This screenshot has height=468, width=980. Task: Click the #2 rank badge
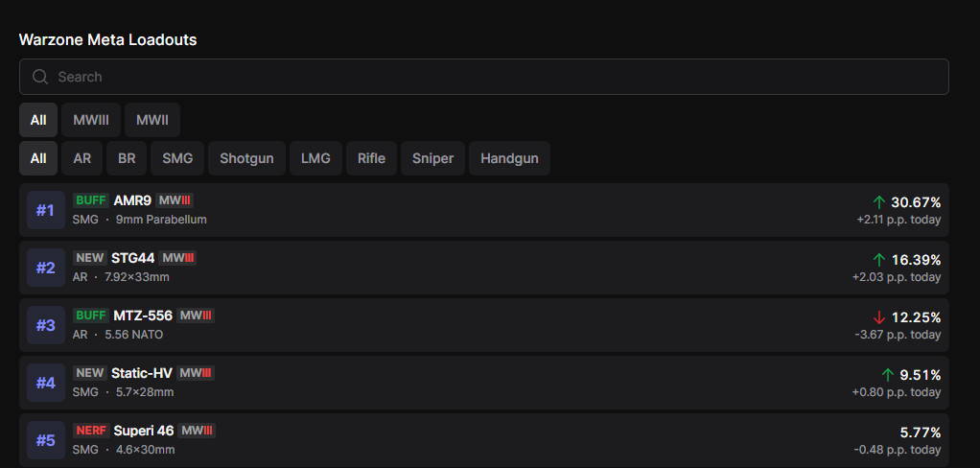(x=46, y=268)
